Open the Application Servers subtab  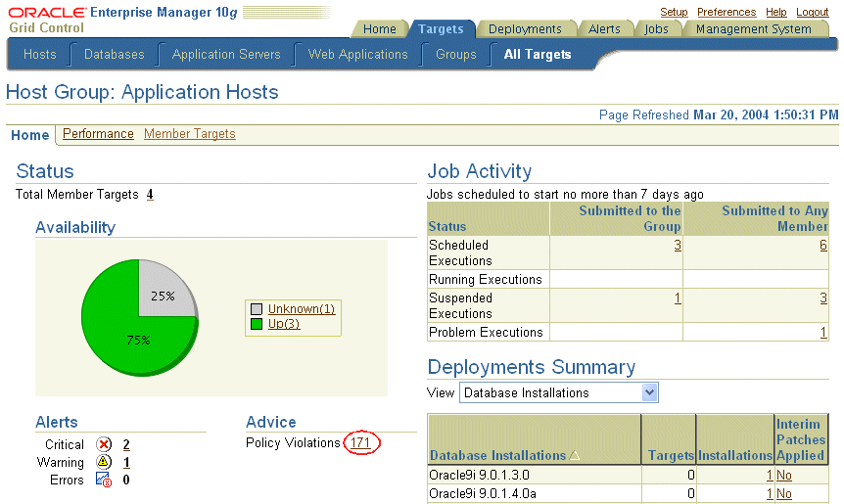click(226, 55)
